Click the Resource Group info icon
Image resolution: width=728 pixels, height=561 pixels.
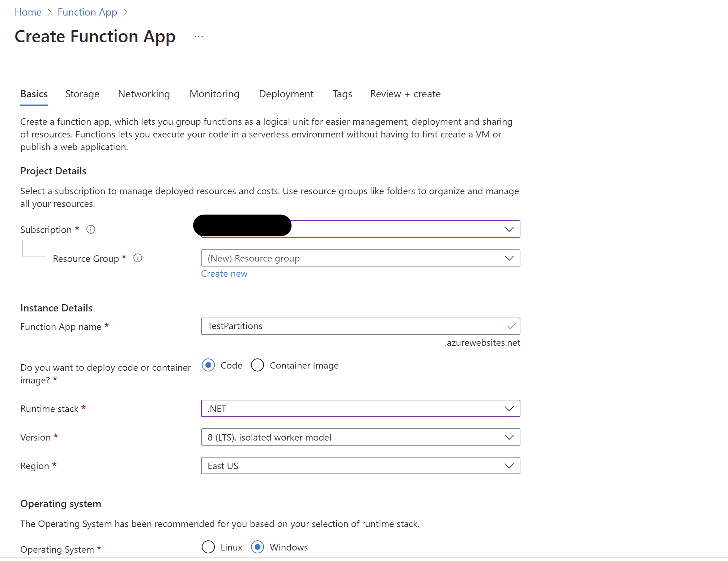[x=138, y=258]
